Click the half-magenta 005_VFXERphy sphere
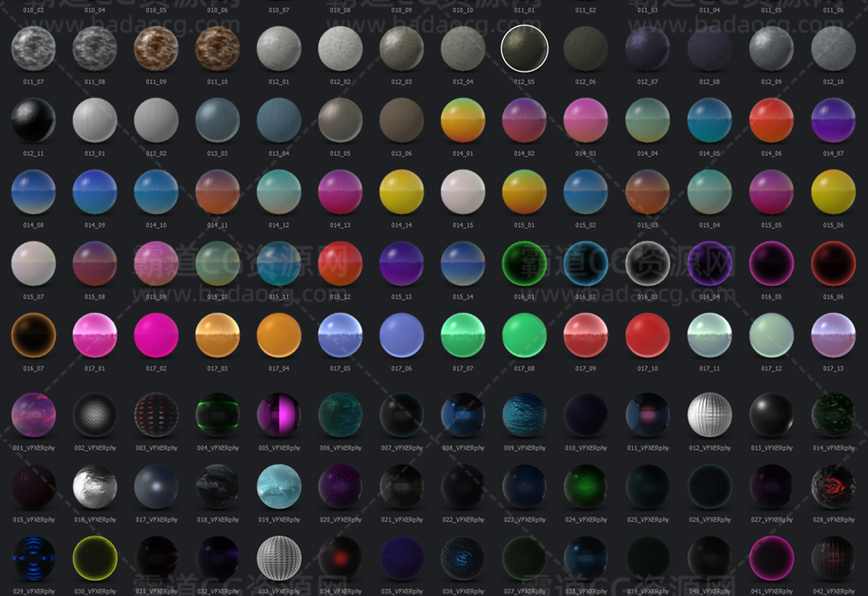 (x=279, y=414)
